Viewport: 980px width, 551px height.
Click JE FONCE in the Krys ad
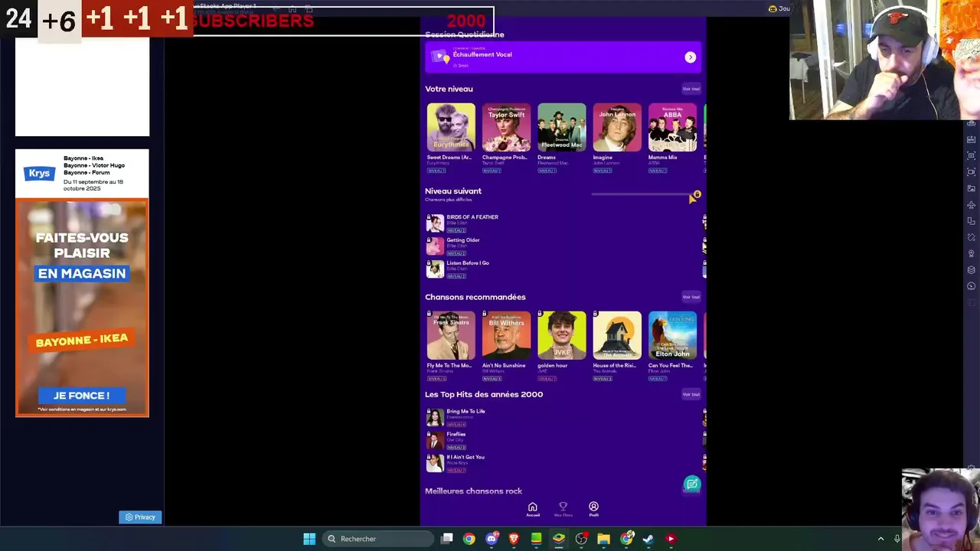(82, 396)
